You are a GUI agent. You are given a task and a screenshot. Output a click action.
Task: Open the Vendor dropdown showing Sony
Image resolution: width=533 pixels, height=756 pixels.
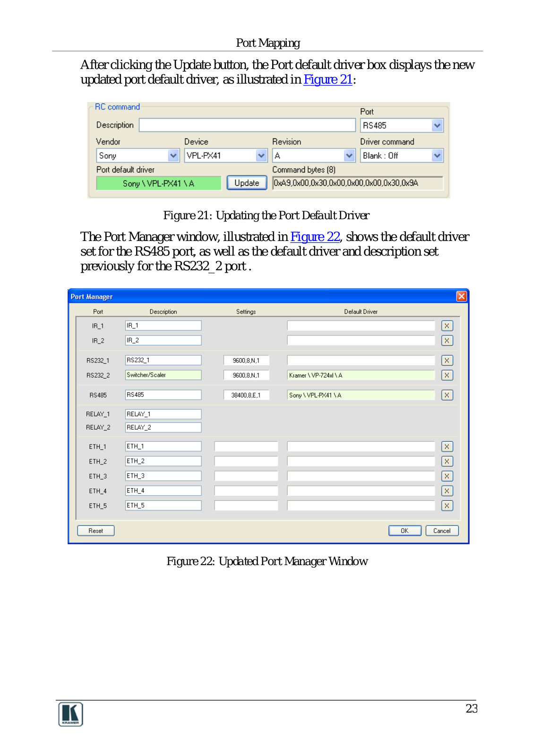tap(173, 155)
